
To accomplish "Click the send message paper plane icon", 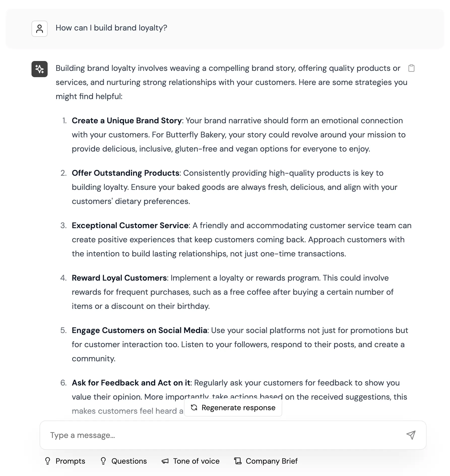I will tap(411, 435).
